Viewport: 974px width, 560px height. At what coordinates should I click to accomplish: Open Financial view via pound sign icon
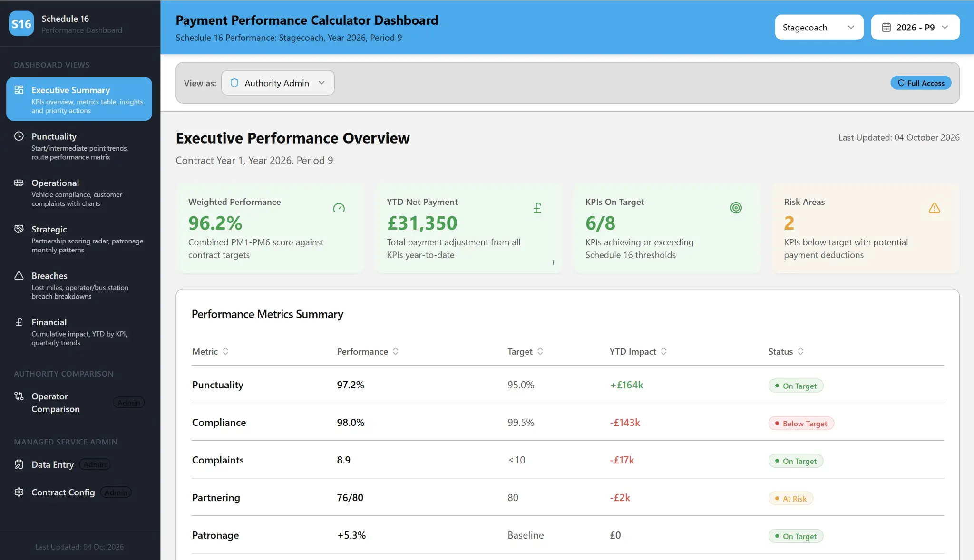click(x=19, y=322)
